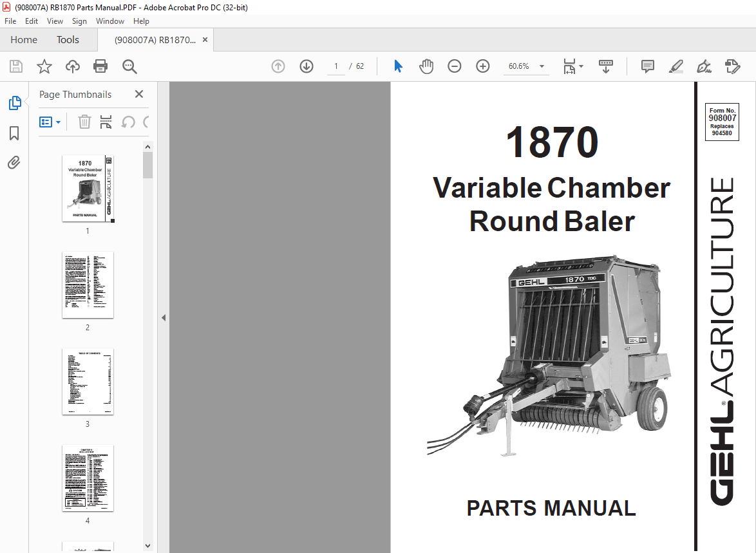The height and width of the screenshot is (553, 756).
Task: Select page 3 thumbnail
Action: point(88,381)
